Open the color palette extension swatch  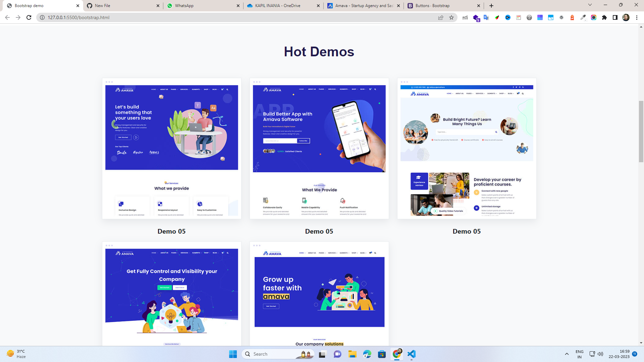pos(540,17)
